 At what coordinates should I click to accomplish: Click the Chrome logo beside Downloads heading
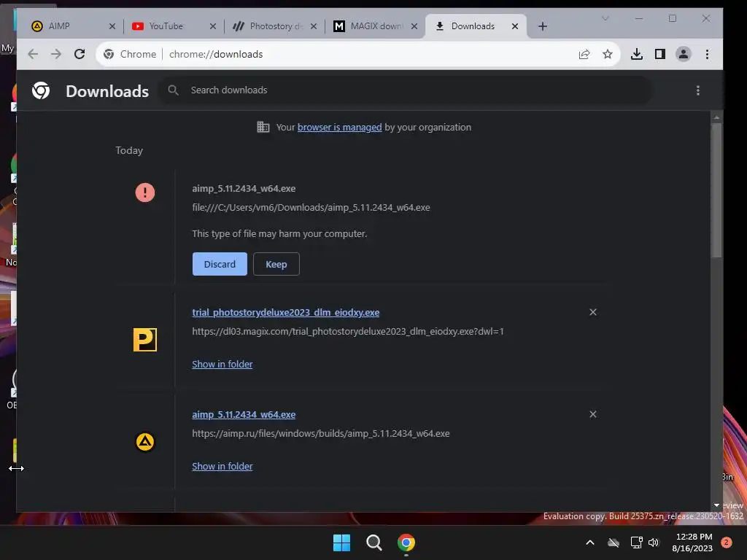tap(41, 90)
